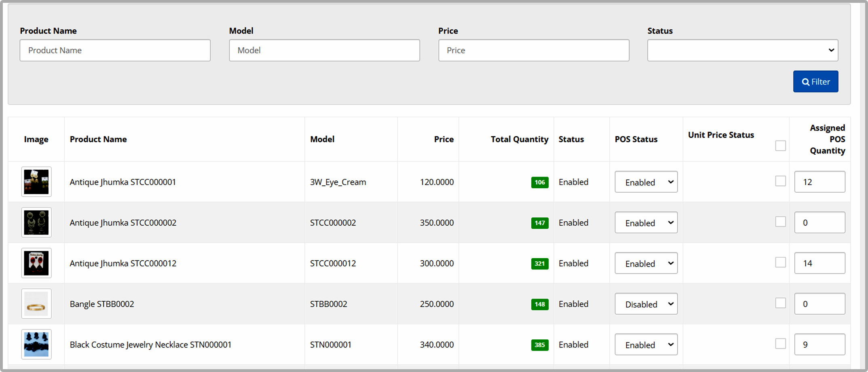Tick the select-all checkbox in table header
The width and height of the screenshot is (868, 372).
781,145
